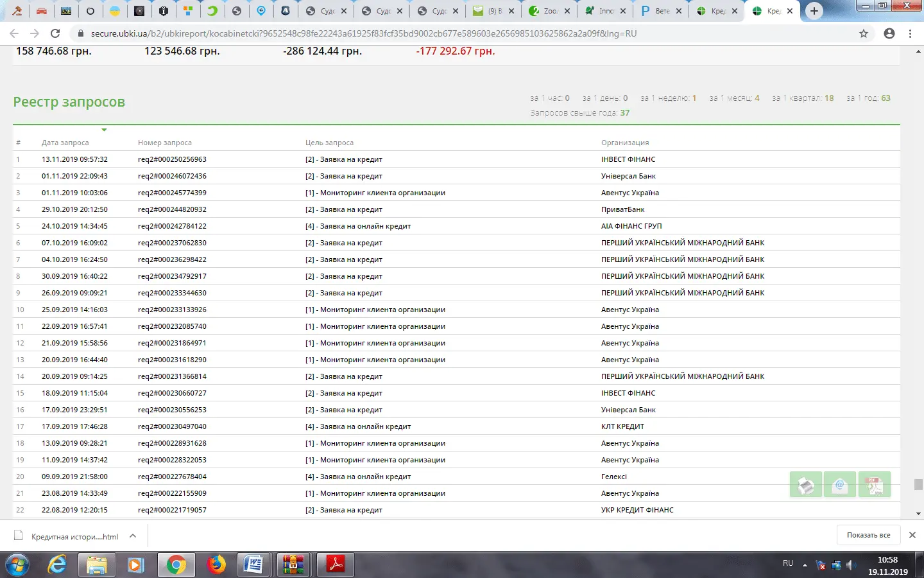This screenshot has width=924, height=578.
Task: Reload the page
Action: coord(55,33)
